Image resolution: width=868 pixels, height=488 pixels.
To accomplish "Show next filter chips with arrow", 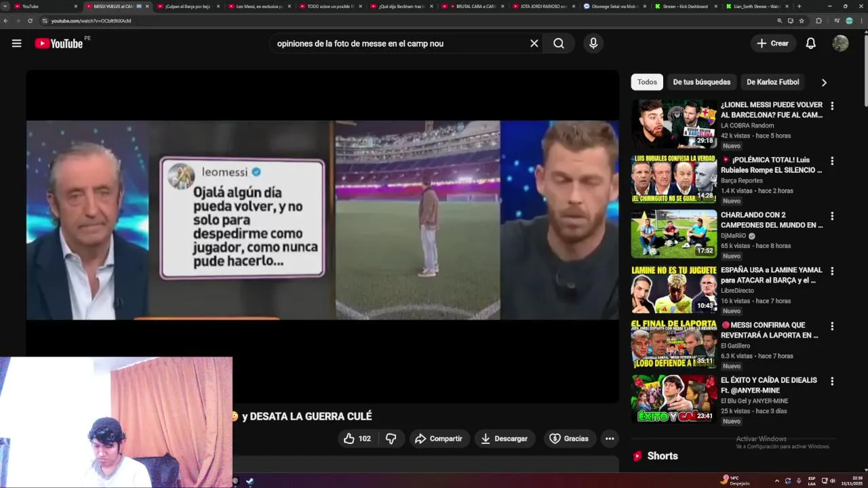I will (x=824, y=82).
